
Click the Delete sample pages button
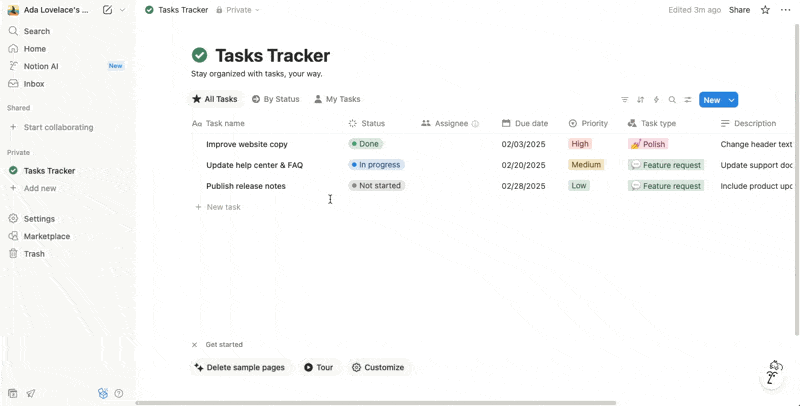[239, 367]
